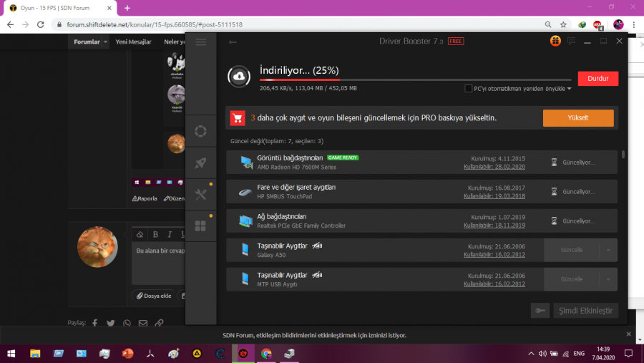Open the Boost rocket sidebar icon
Viewport: 644px width, 363px height.
coord(200,163)
